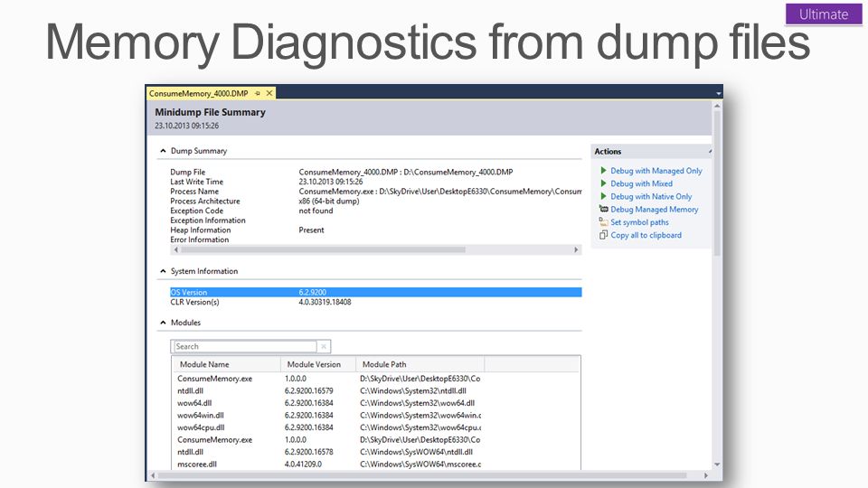The width and height of the screenshot is (868, 488).
Task: Click the Exception Information label
Action: point(208,221)
